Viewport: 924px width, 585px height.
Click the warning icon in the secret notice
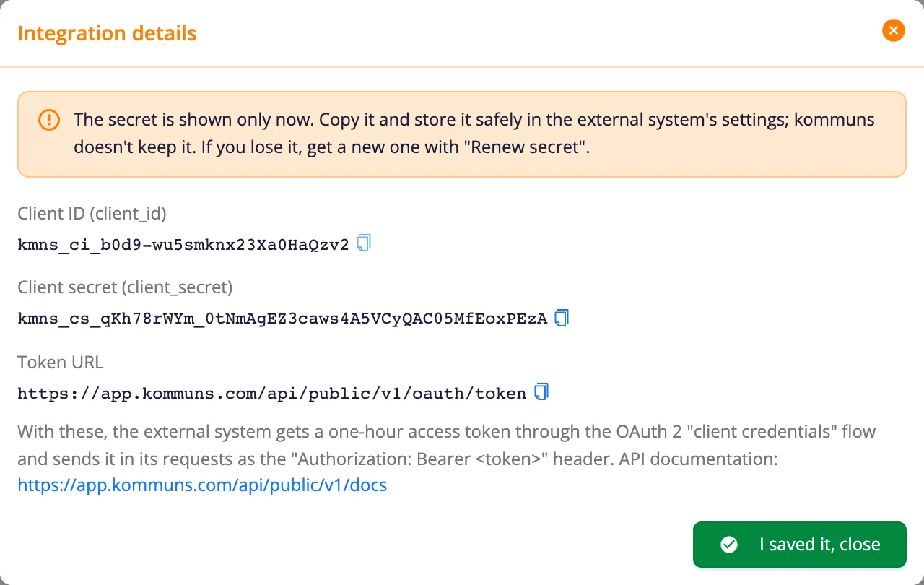49,120
